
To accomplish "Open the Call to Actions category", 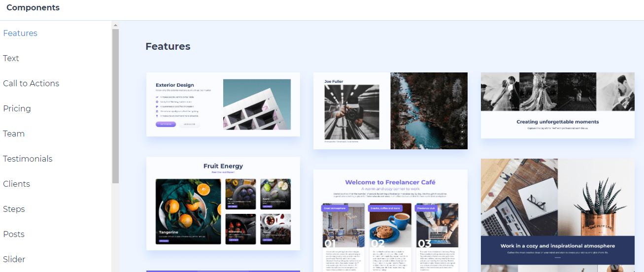I will (31, 83).
